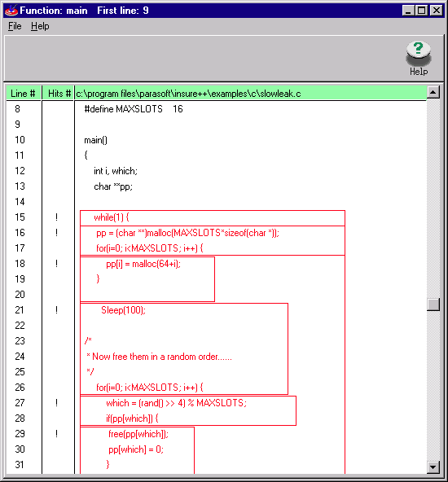448x482 pixels.
Task: Maximize the Function: main window
Action: coord(422,11)
